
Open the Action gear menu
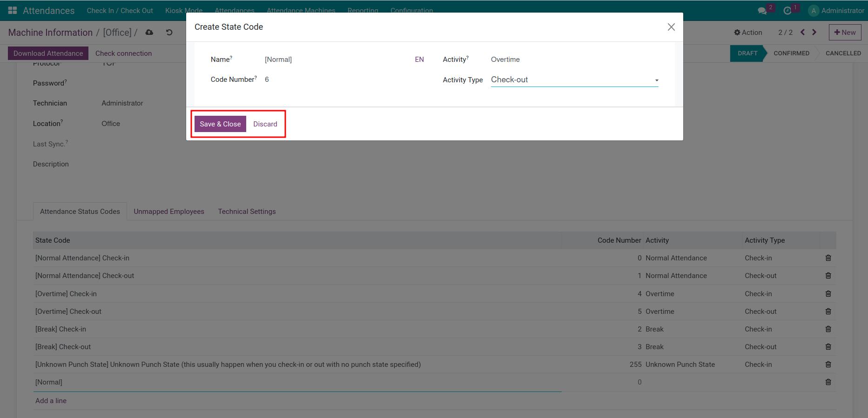coord(748,33)
